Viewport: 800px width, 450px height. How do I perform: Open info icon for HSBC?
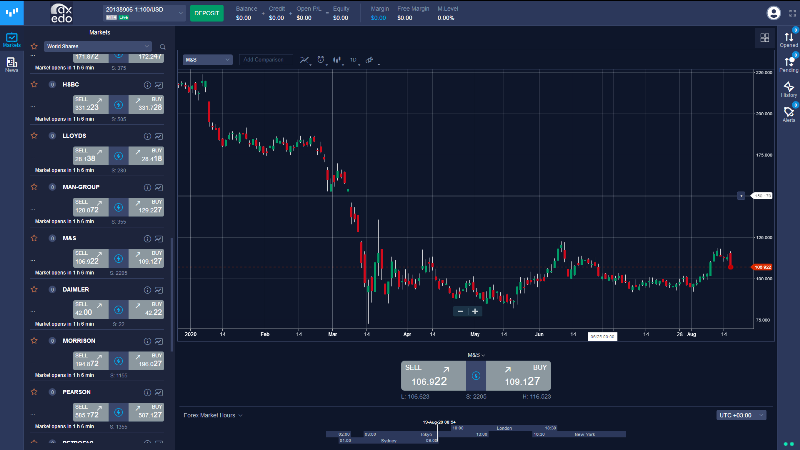(x=147, y=85)
